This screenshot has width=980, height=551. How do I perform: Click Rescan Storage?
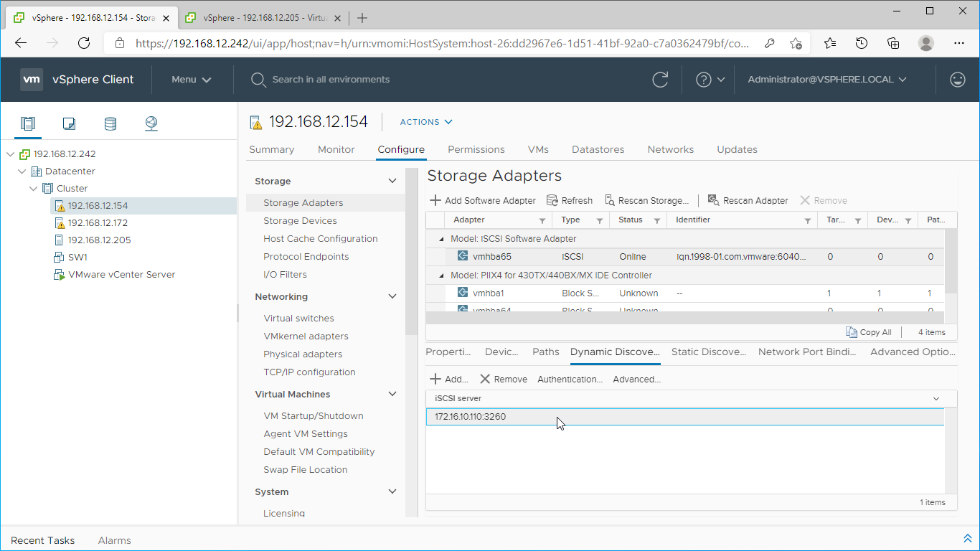click(647, 201)
